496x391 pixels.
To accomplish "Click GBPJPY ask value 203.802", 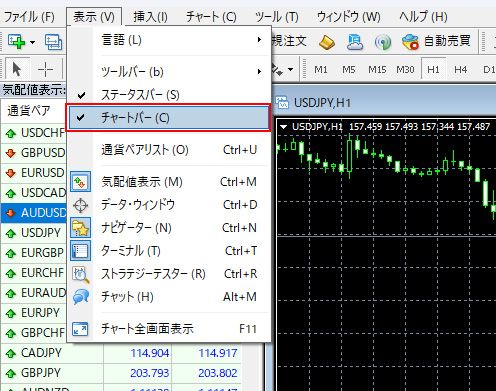I will [218, 373].
